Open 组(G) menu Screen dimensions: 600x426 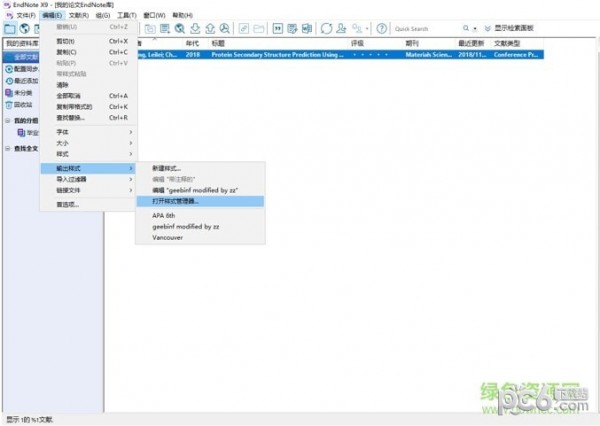point(103,15)
